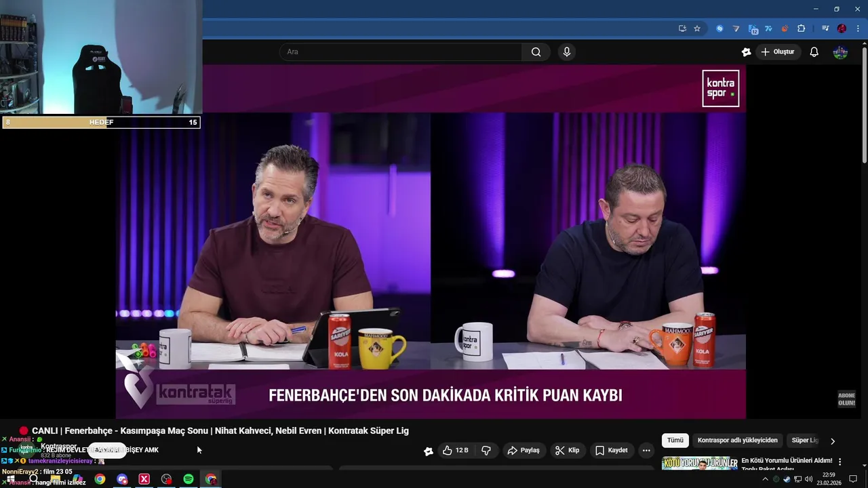The image size is (868, 488).
Task: Open the Shazam browser extension
Action: (x=719, y=28)
